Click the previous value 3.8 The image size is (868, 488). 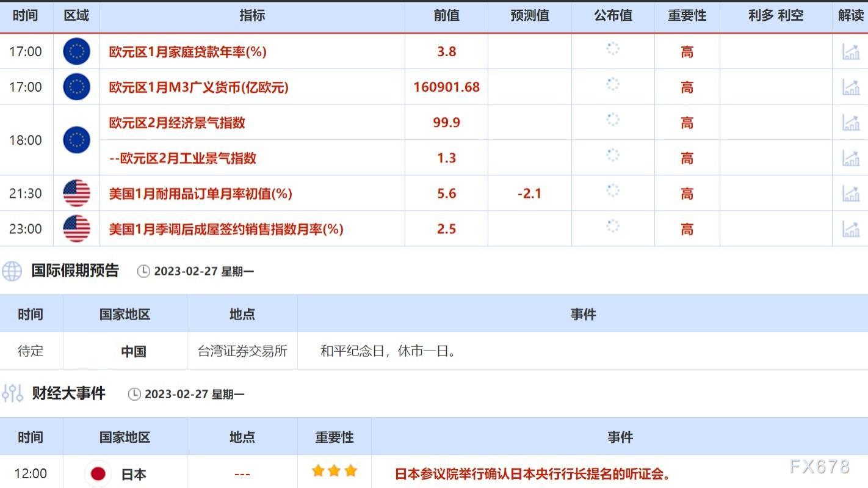(447, 52)
